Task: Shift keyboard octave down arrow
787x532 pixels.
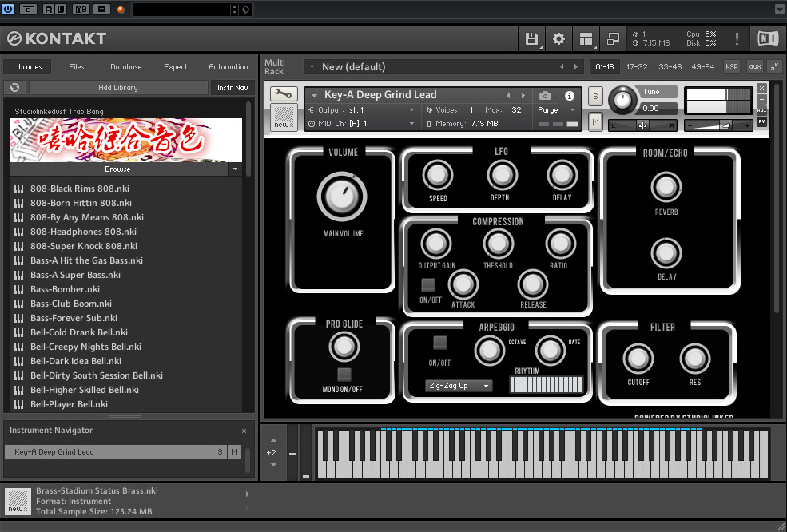Action: coord(273,465)
